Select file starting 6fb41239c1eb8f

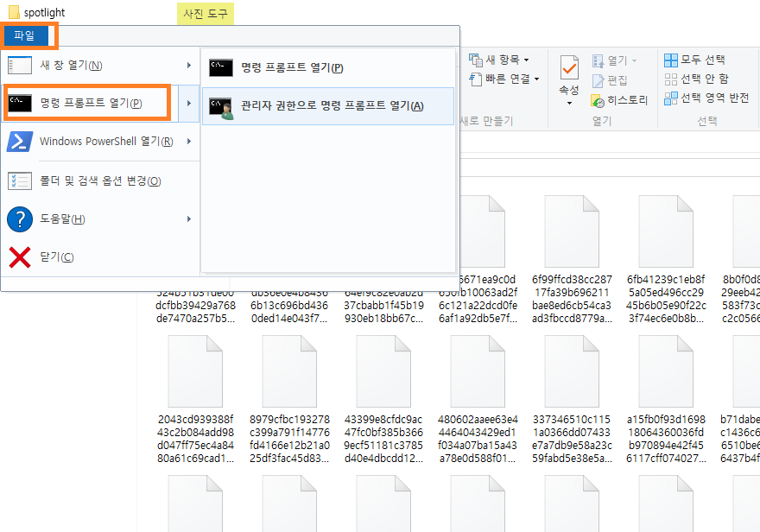pos(666,259)
